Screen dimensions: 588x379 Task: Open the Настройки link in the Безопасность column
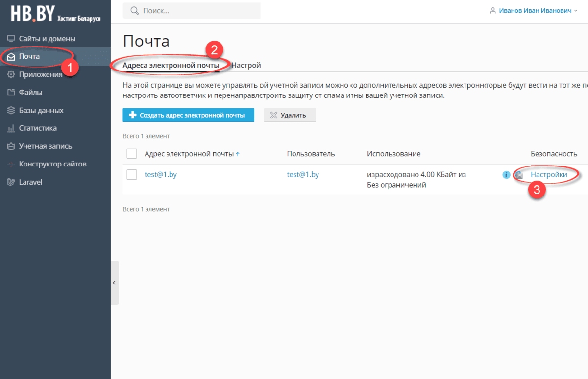tap(549, 174)
